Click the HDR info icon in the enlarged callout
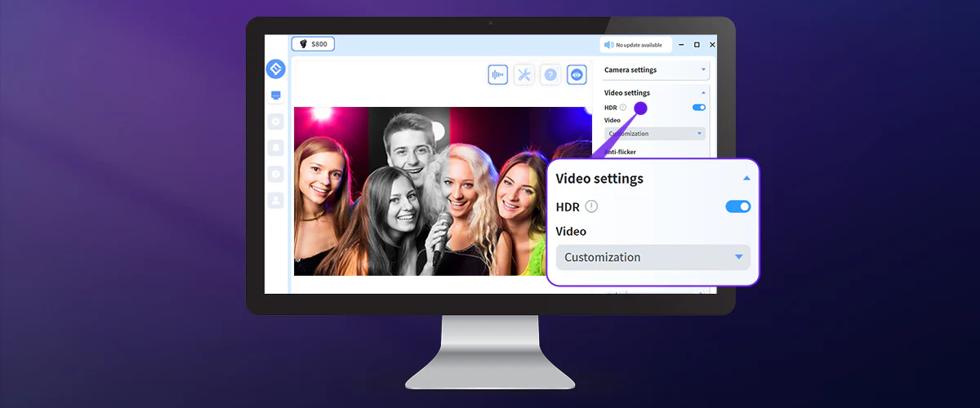Image resolution: width=980 pixels, height=408 pixels. tap(591, 206)
